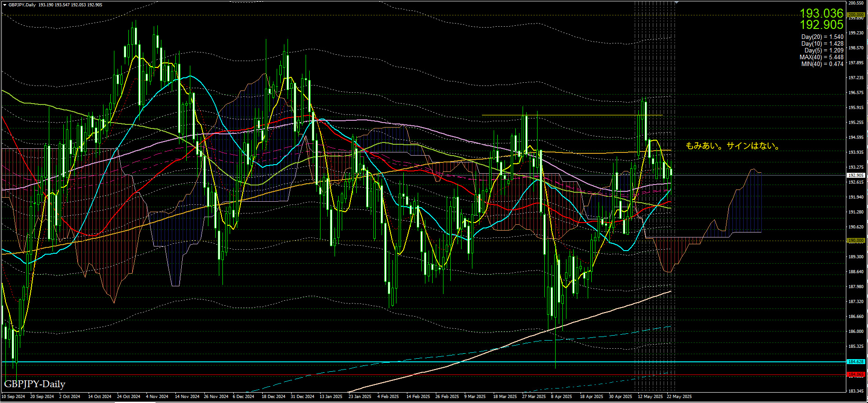Grab the grey chart shift triangle marker
This screenshot has width=868, height=403.
tap(676, 3)
